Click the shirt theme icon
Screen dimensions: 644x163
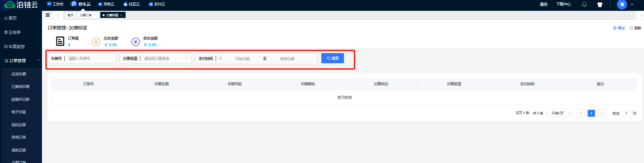[x=600, y=5]
